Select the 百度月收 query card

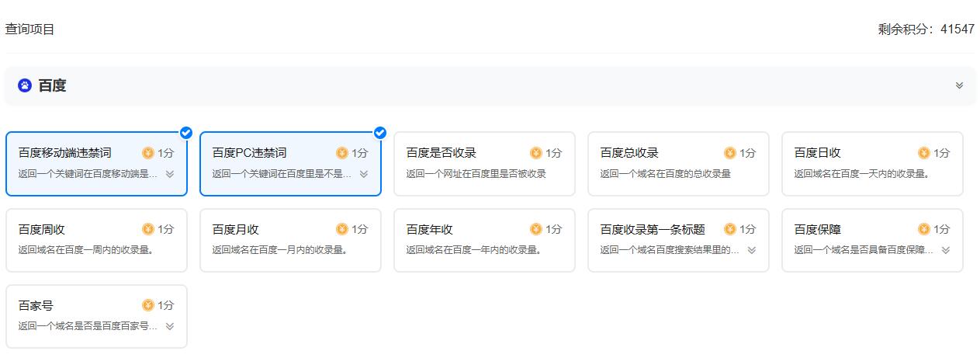point(290,240)
